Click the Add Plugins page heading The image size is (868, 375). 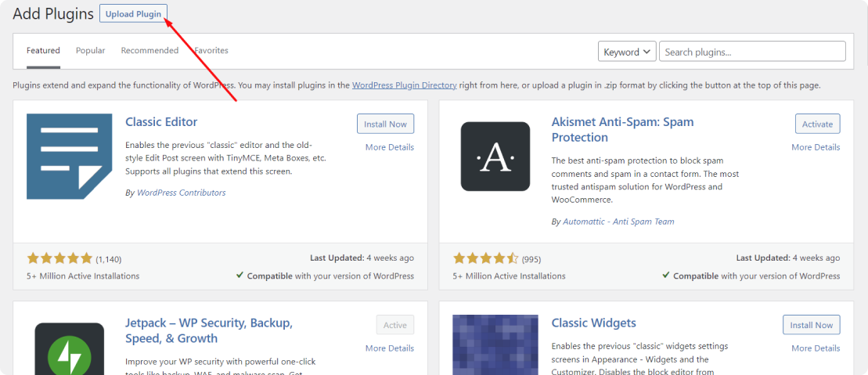(53, 14)
